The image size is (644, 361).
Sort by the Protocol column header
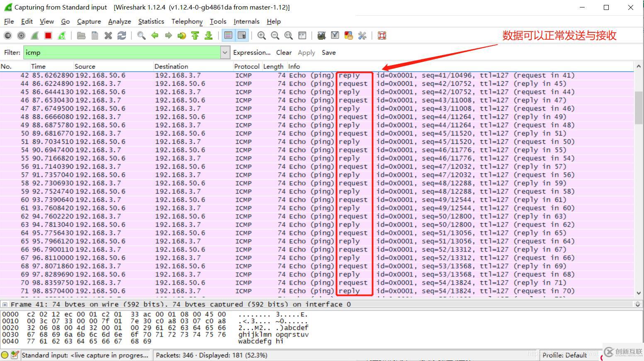point(247,66)
